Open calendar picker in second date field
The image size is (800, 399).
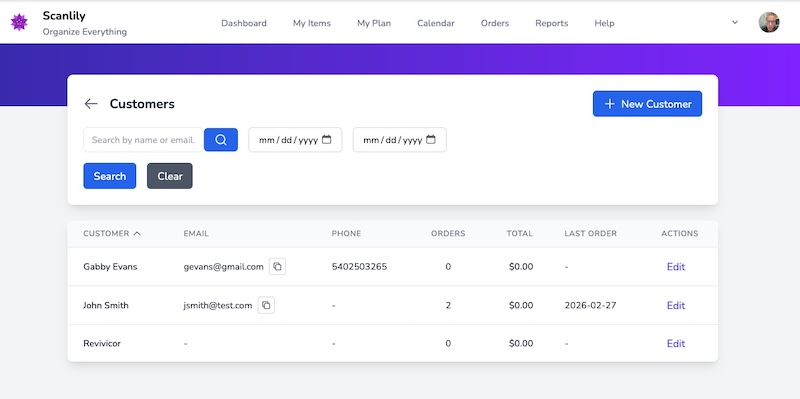[431, 139]
